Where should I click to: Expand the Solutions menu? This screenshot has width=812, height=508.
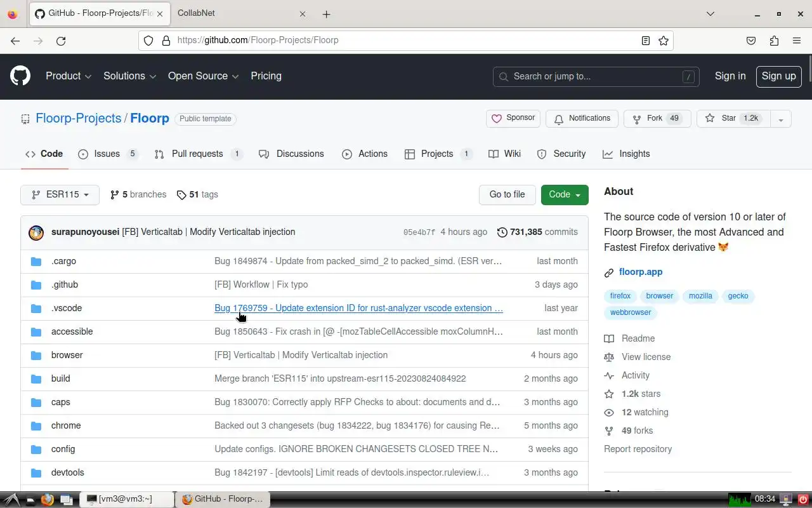click(129, 76)
